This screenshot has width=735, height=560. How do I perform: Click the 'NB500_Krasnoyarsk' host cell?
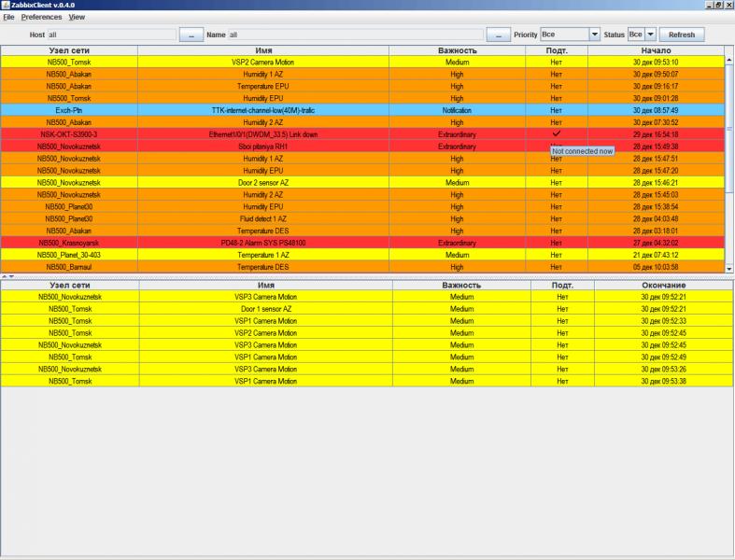point(69,243)
